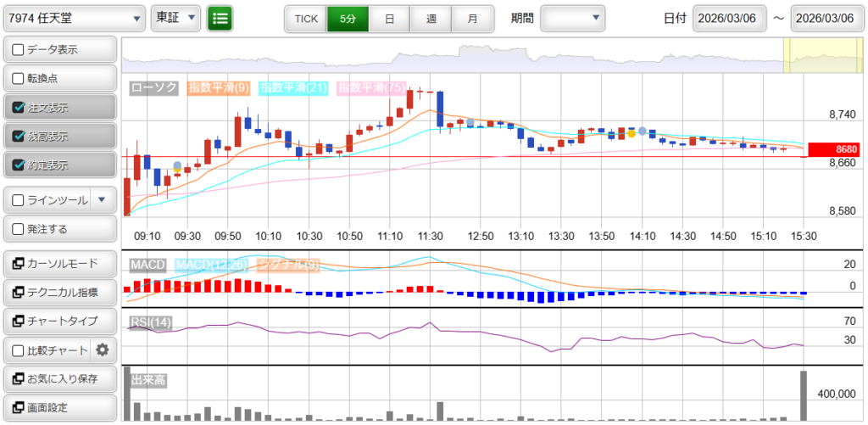Expand the line tool arrow menu
The image size is (868, 425).
pos(102,200)
